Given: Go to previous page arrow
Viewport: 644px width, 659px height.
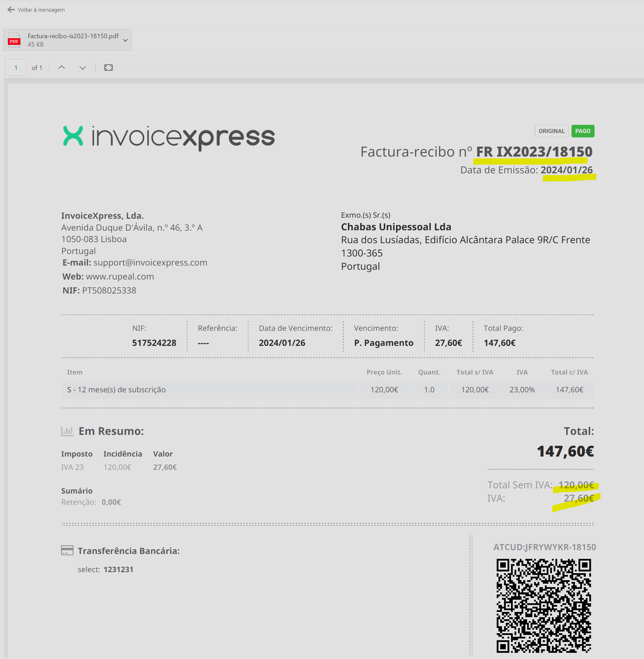Looking at the screenshot, I should [x=62, y=68].
